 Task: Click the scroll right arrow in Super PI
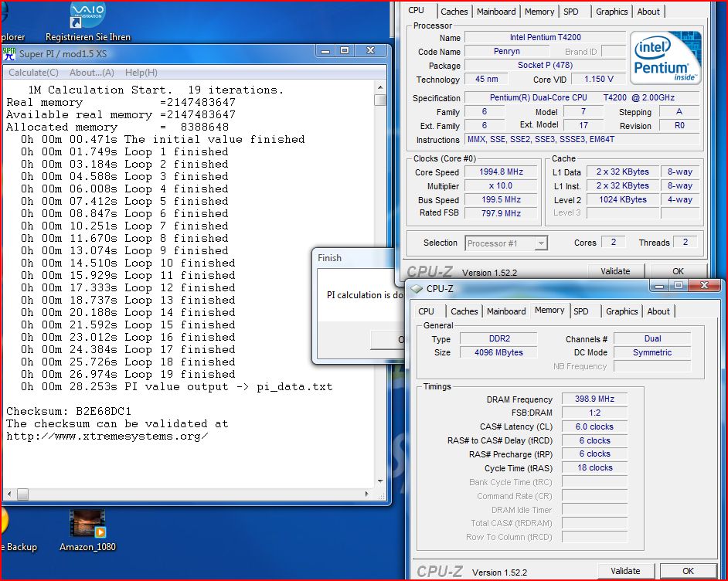point(367,494)
